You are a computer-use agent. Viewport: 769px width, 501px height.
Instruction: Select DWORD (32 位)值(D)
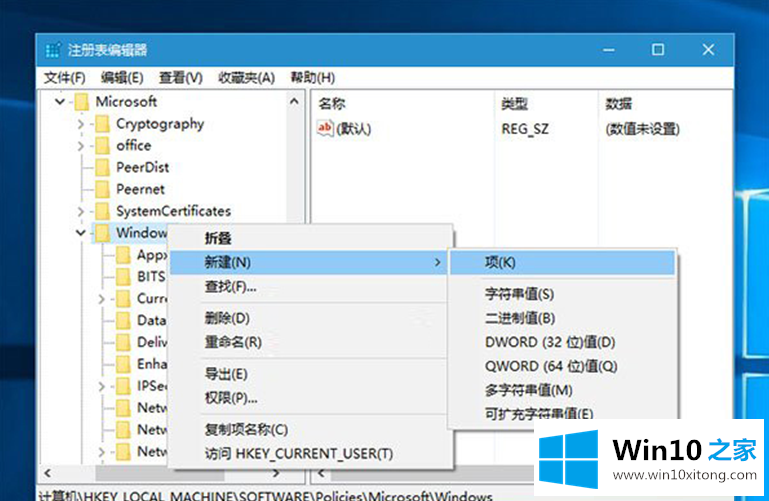point(562,342)
